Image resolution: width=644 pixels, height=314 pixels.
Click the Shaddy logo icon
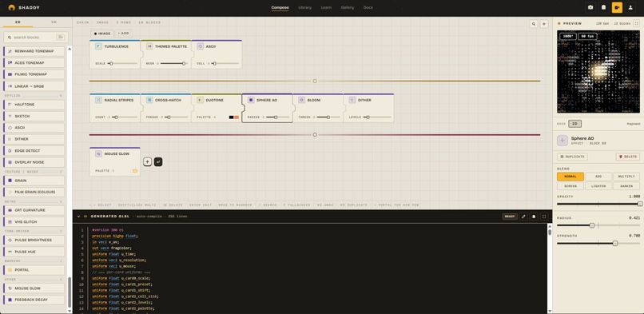11,7
